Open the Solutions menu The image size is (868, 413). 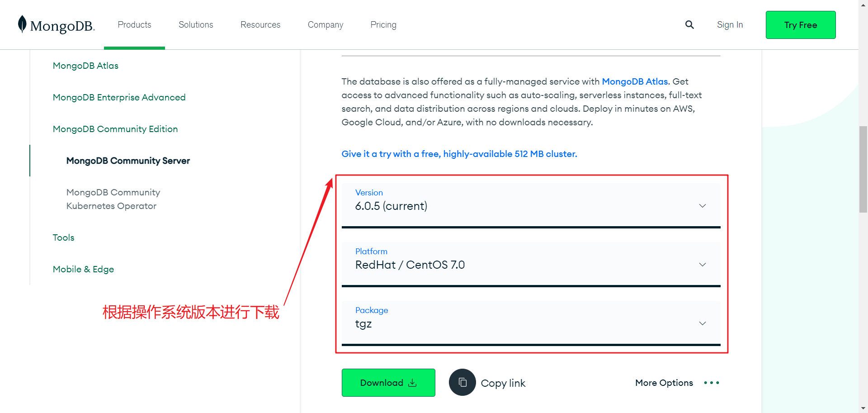click(196, 25)
